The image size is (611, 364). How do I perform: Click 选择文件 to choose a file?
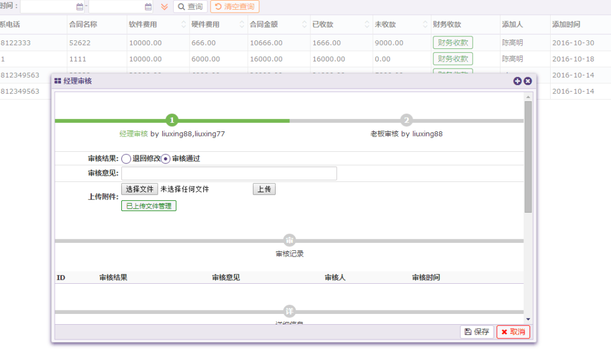[x=140, y=189]
